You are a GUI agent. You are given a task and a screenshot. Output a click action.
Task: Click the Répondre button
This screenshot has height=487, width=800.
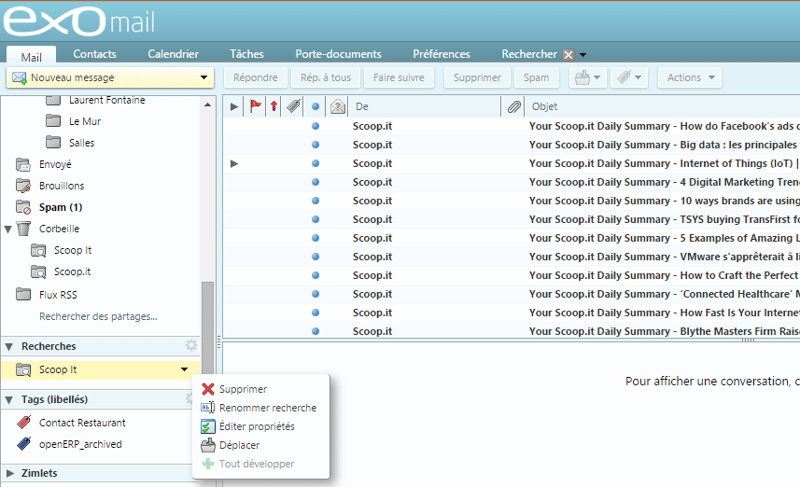pos(256,78)
